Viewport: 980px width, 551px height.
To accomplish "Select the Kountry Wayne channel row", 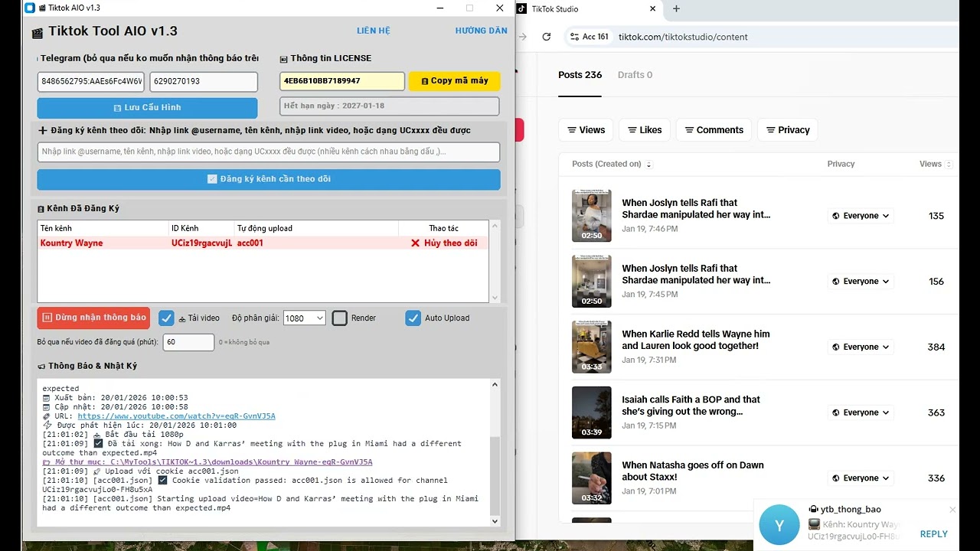I will tap(263, 243).
